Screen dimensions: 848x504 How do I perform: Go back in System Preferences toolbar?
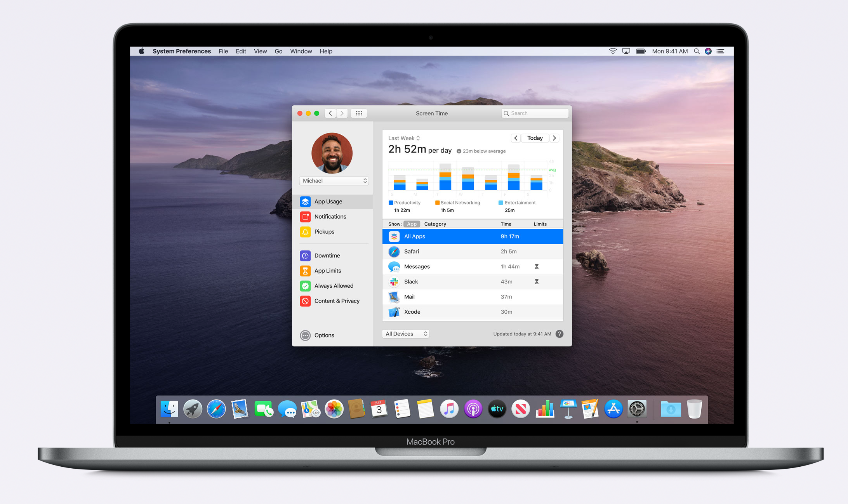point(330,113)
